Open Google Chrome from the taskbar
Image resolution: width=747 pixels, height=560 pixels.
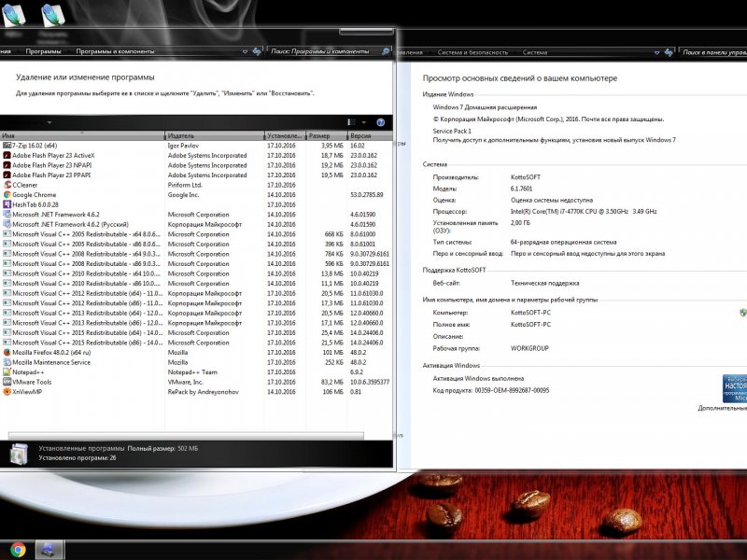[18, 550]
